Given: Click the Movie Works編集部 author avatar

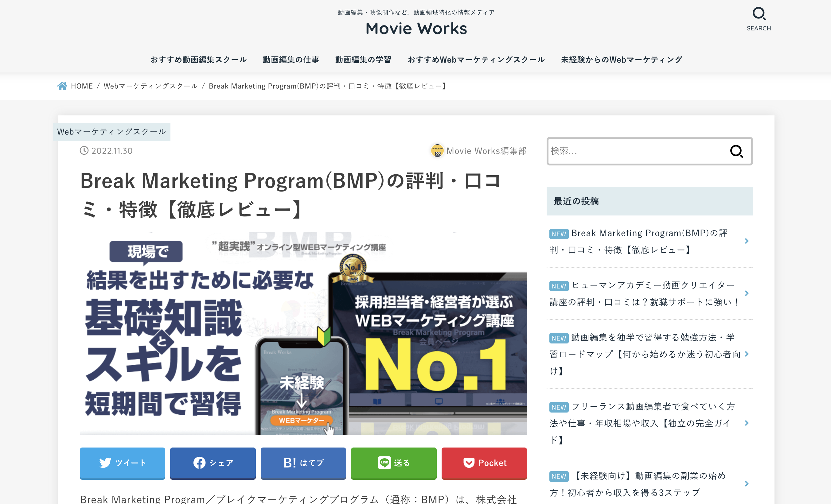Looking at the screenshot, I should coord(437,151).
